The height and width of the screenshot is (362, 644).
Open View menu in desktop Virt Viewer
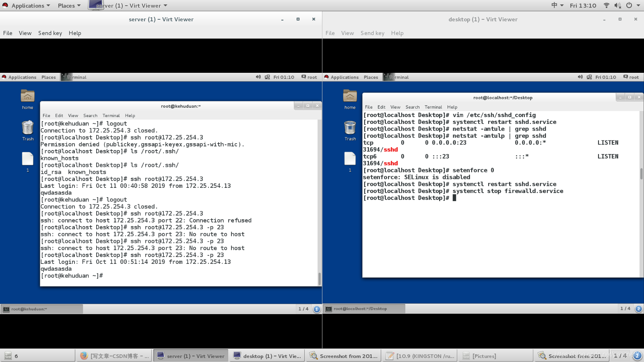click(347, 33)
